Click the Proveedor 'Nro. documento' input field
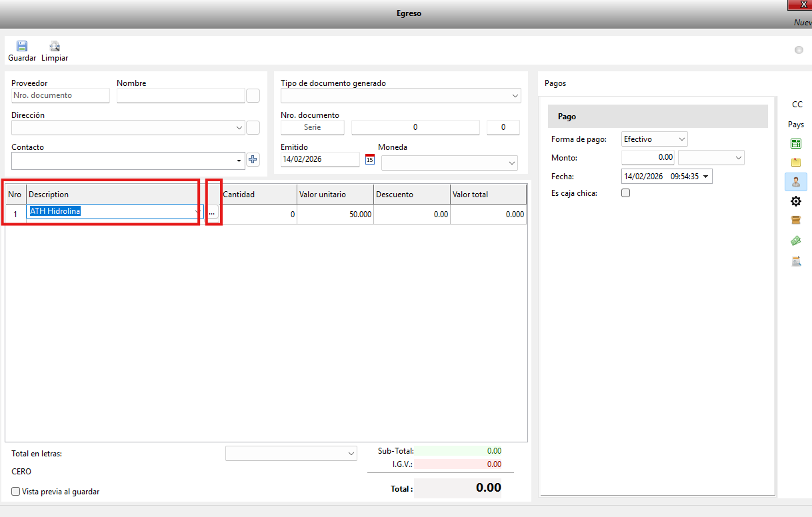 60,95
